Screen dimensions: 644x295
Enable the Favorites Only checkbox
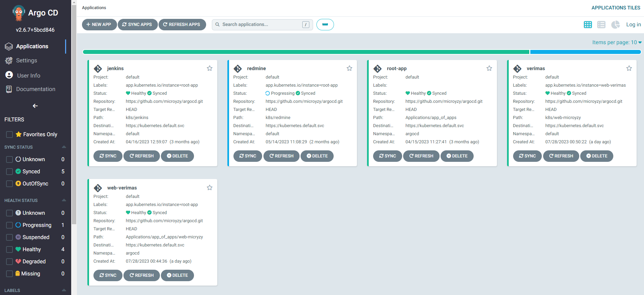(9, 135)
